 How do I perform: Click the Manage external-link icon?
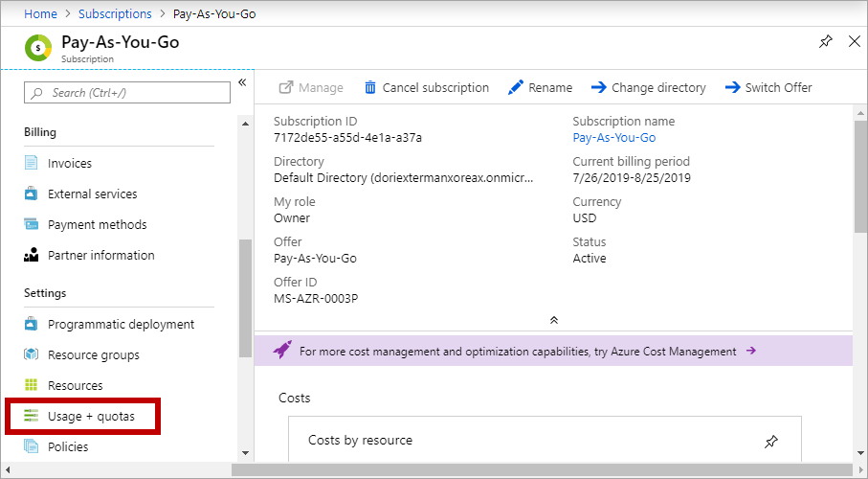tap(285, 87)
